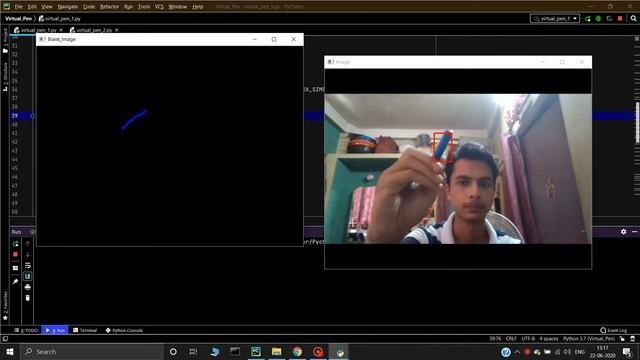Viewport: 640px width, 360px height.
Task: Open the Structure tool window
Action: point(5,77)
